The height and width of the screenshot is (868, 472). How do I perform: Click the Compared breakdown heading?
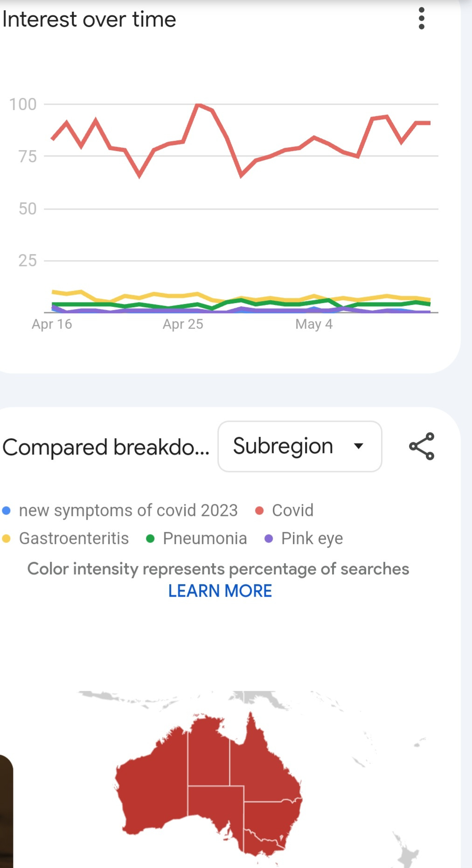tap(106, 447)
